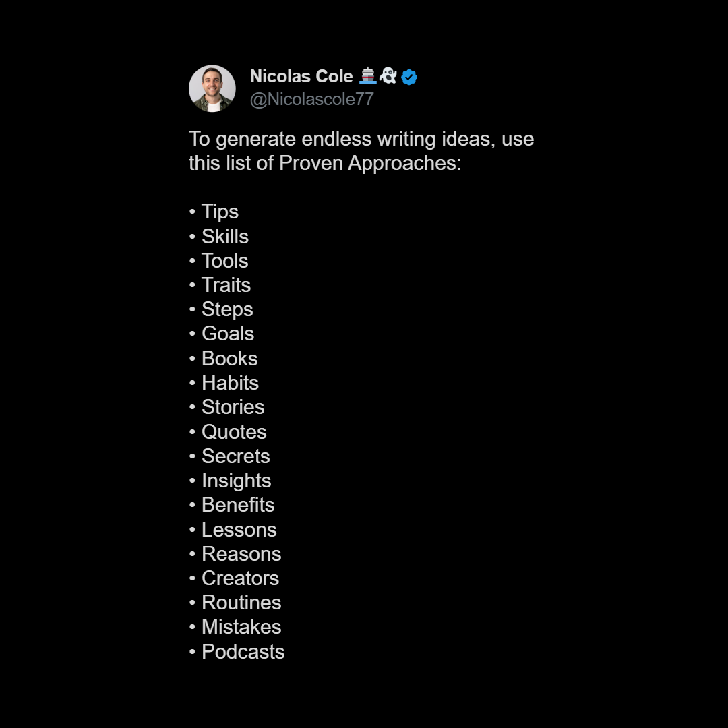Click the 'Habits' list entry
This screenshot has height=728, width=728.
pyautogui.click(x=224, y=383)
